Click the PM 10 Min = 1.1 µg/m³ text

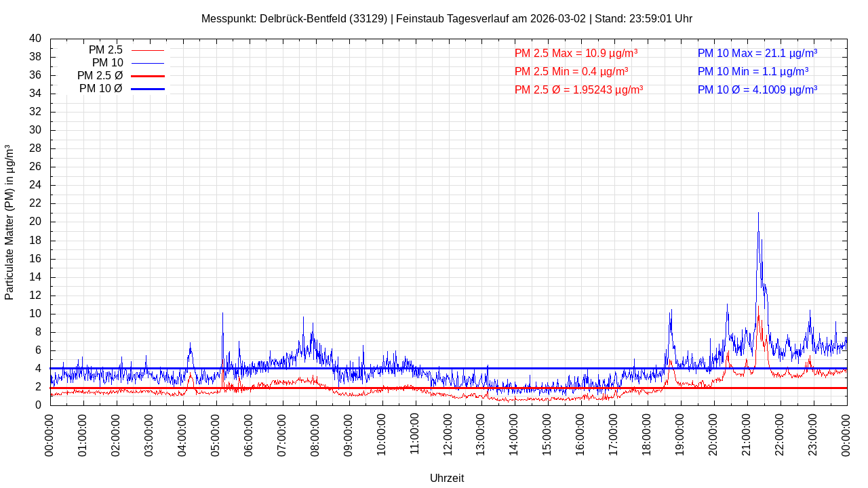point(752,71)
